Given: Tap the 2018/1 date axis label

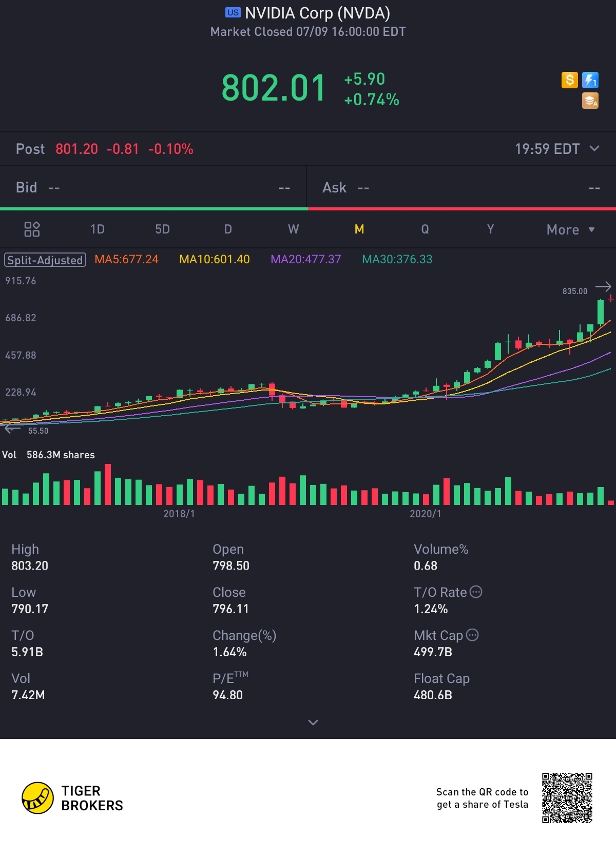Looking at the screenshot, I should tap(179, 514).
